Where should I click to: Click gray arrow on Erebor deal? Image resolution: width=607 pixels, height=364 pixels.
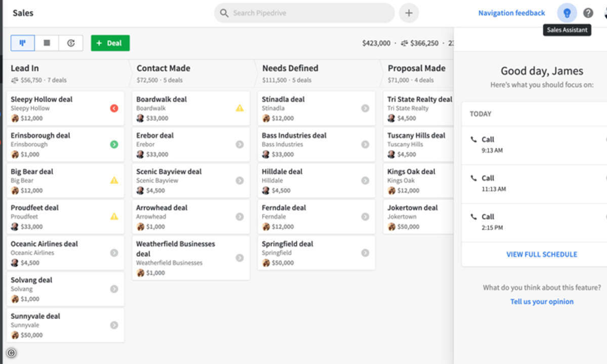[x=240, y=145]
